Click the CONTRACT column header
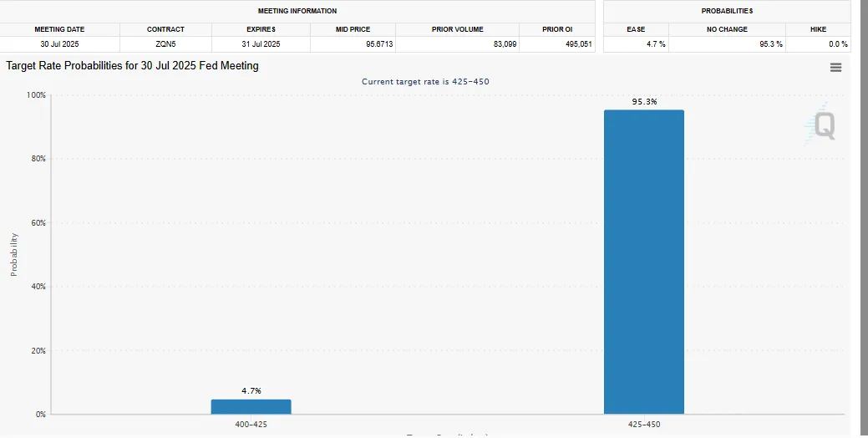868x438 pixels. point(165,29)
